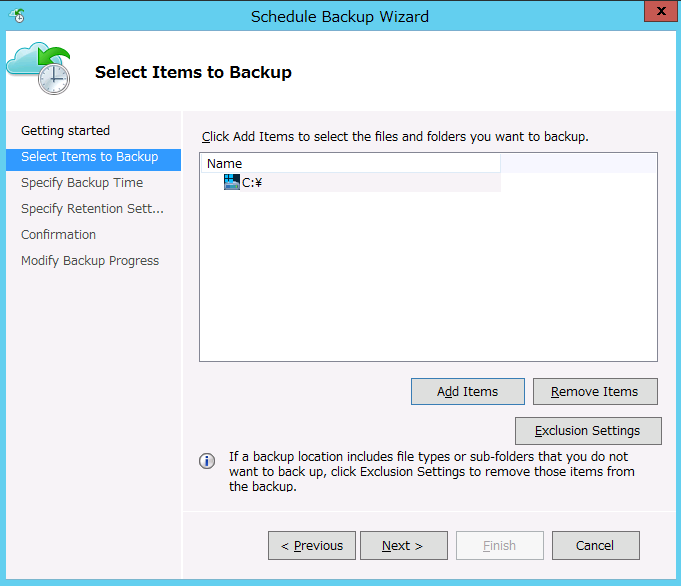
Task: Click the cloud backup clock icon in the header
Action: click(38, 71)
